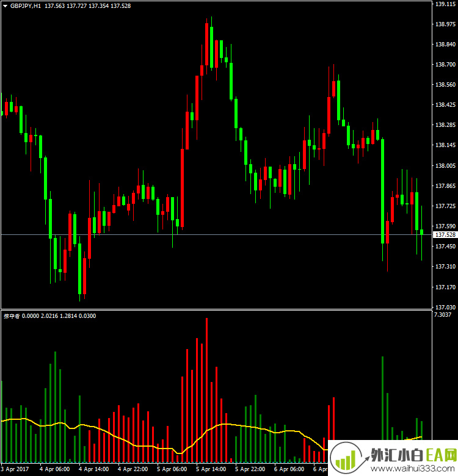Click the 137.030 label at price axis bottom
458x476 pixels.
444,306
